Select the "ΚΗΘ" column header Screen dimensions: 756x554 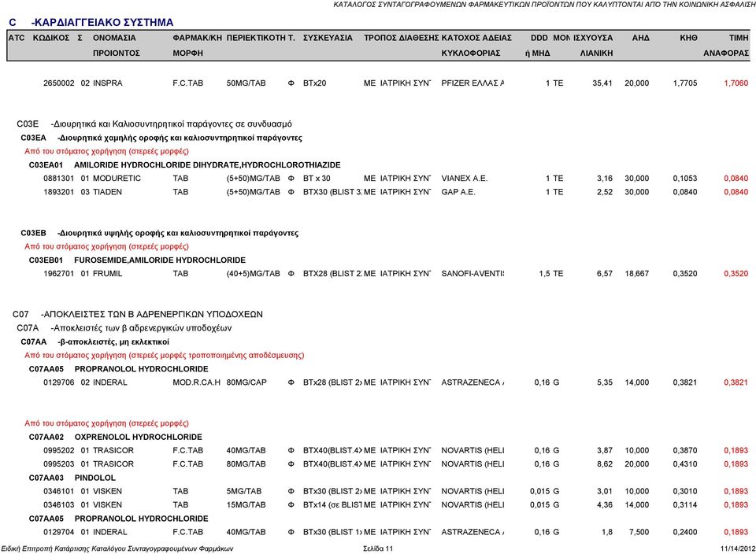click(688, 38)
